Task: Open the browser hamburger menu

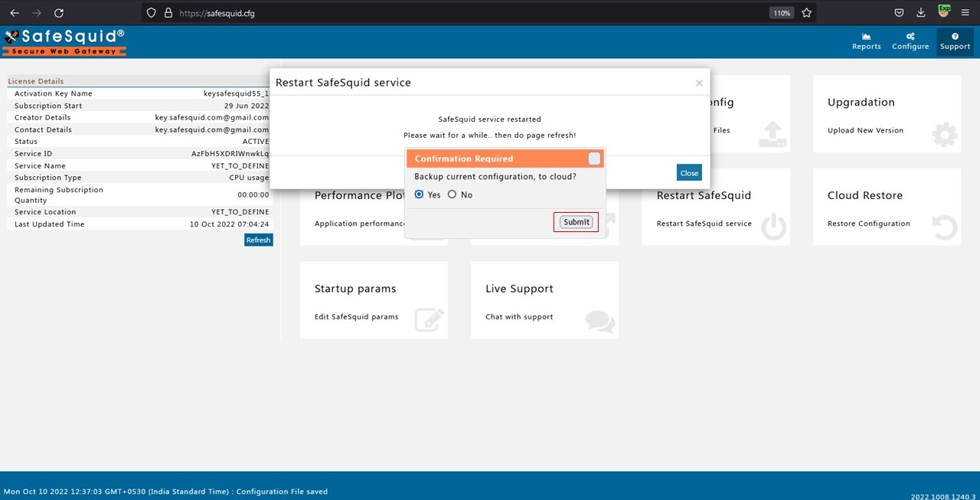Action: click(965, 13)
